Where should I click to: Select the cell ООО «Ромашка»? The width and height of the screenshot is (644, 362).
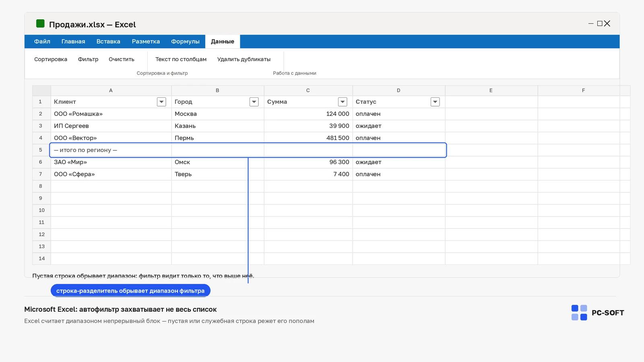point(111,114)
